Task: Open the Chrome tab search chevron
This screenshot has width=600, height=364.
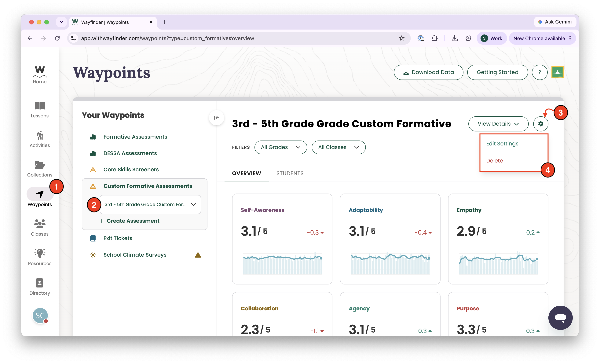Action: click(61, 22)
